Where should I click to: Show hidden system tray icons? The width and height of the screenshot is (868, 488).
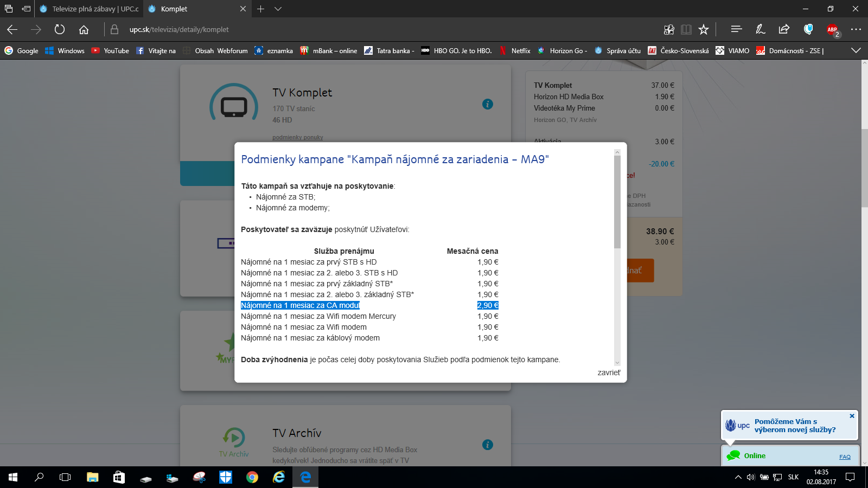738,477
